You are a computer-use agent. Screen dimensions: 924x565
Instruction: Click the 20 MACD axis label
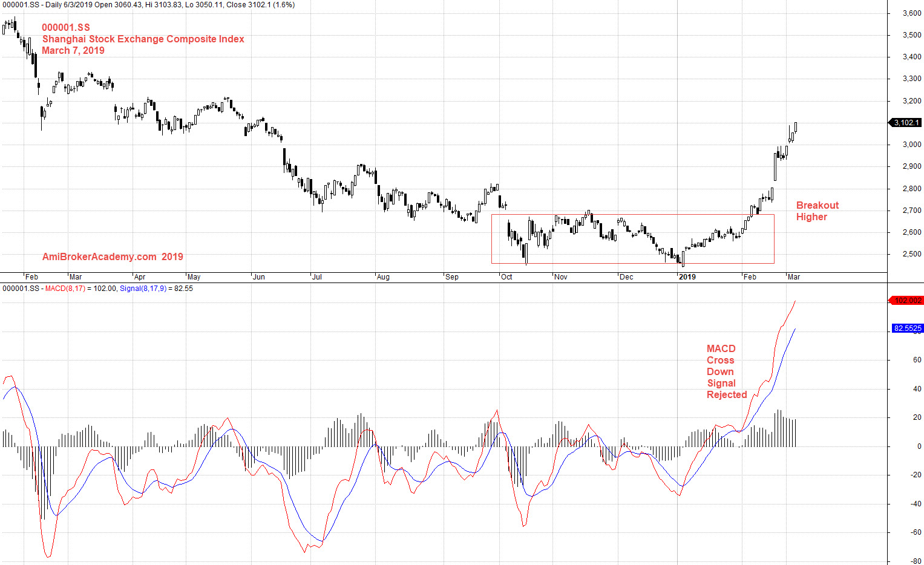pos(917,417)
